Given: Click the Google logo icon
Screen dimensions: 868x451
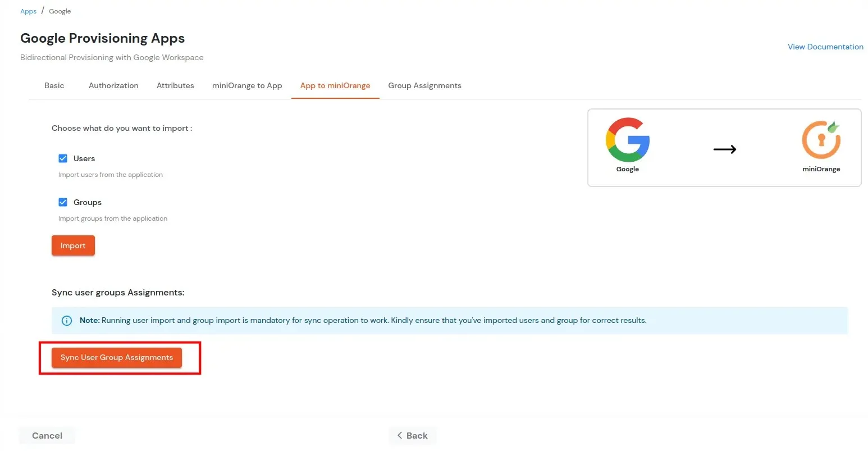Looking at the screenshot, I should 627,139.
